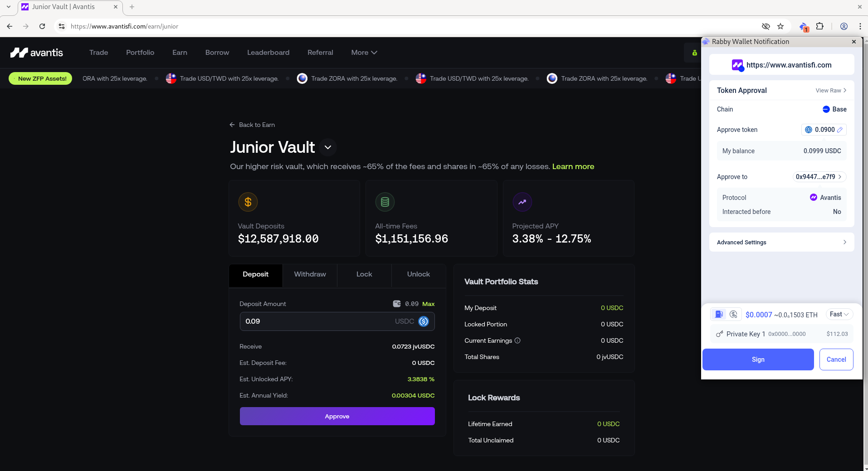Open View Raw transaction data

(x=831, y=91)
